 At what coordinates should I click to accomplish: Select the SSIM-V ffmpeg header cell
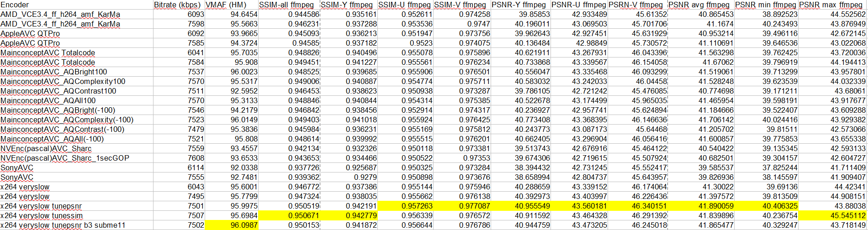coord(462,5)
